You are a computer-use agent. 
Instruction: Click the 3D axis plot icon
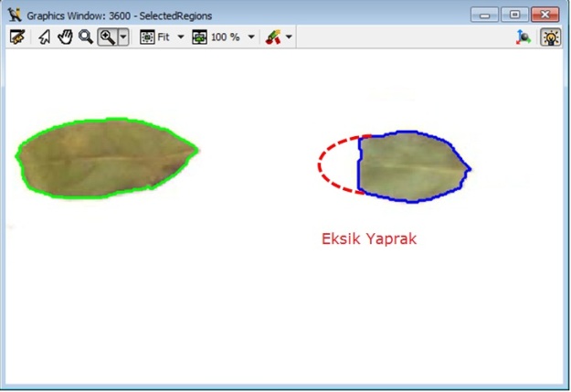point(523,37)
